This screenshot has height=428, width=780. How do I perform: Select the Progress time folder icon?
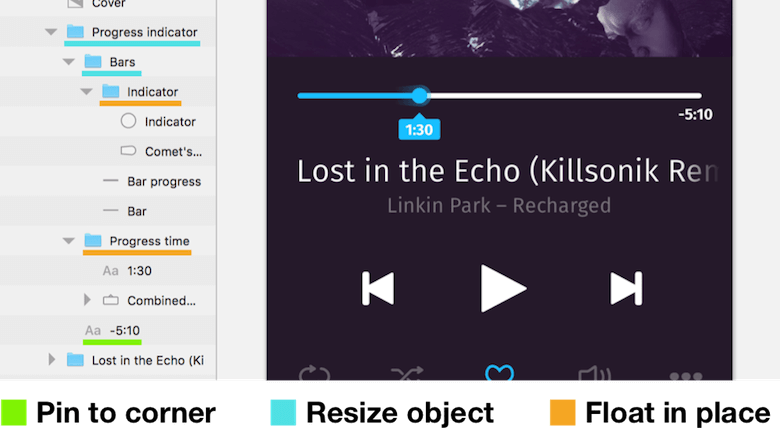point(93,240)
